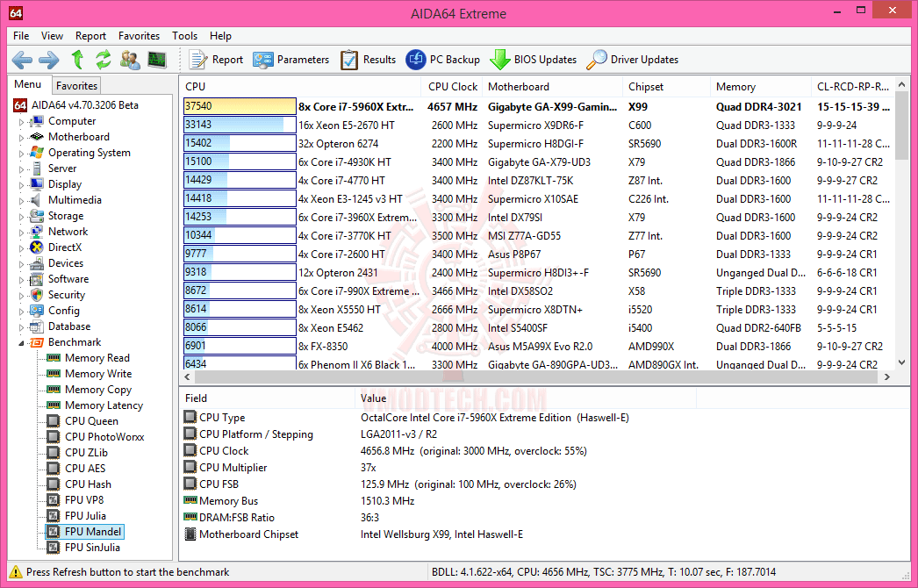Open the FPU SinJulia benchmark
This screenshot has width=918, height=588.
(92, 549)
